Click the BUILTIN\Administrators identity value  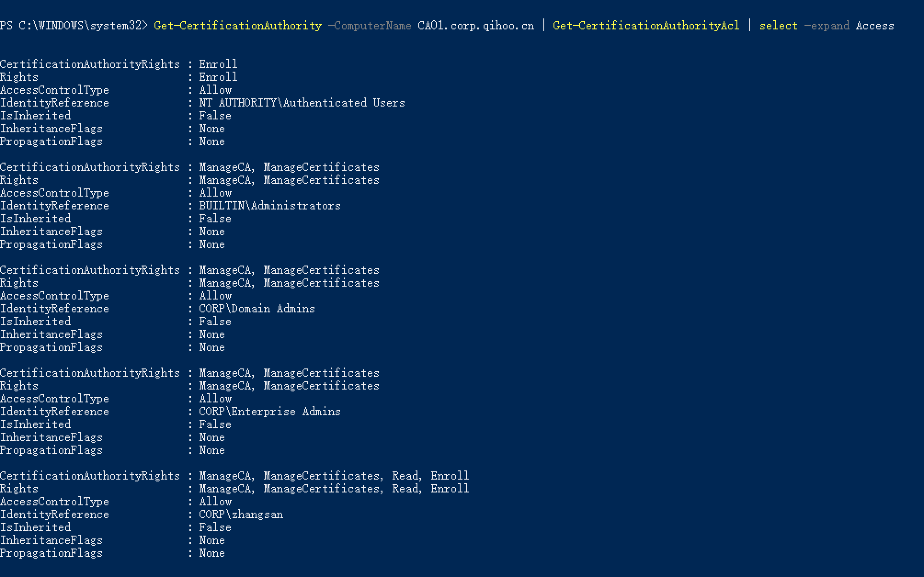click(x=270, y=206)
